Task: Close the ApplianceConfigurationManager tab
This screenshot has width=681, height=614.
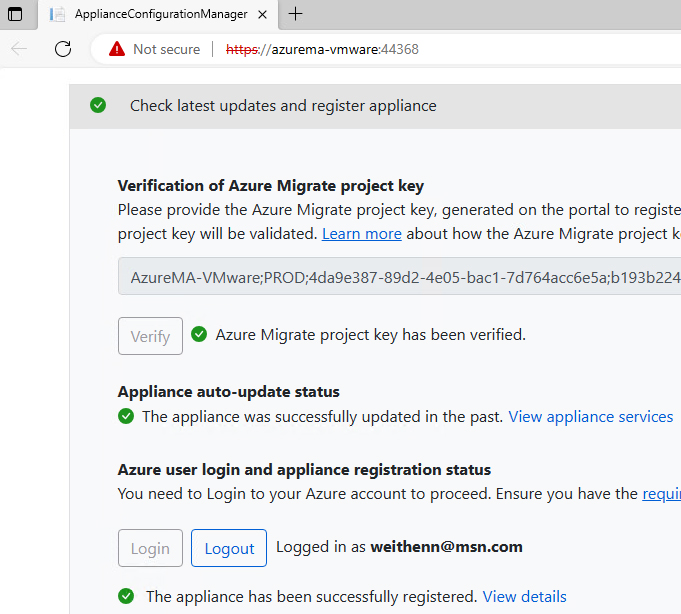Action: [264, 14]
